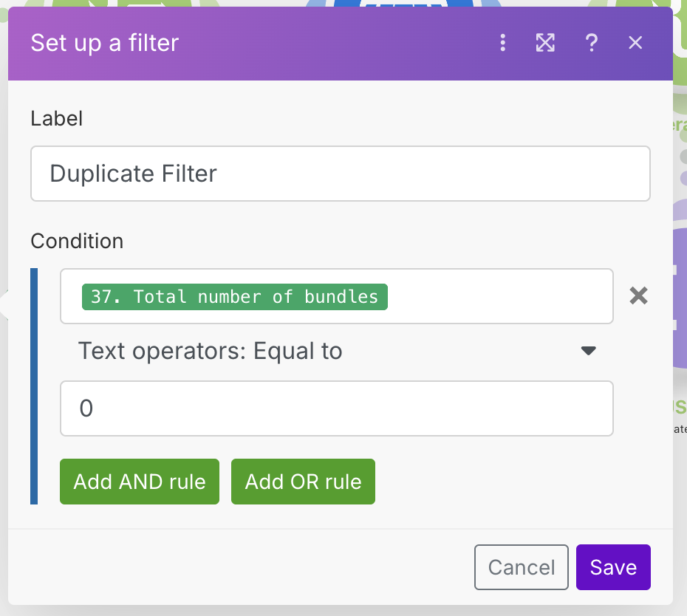Select the condition mapping field with bundles variable

[x=337, y=296]
